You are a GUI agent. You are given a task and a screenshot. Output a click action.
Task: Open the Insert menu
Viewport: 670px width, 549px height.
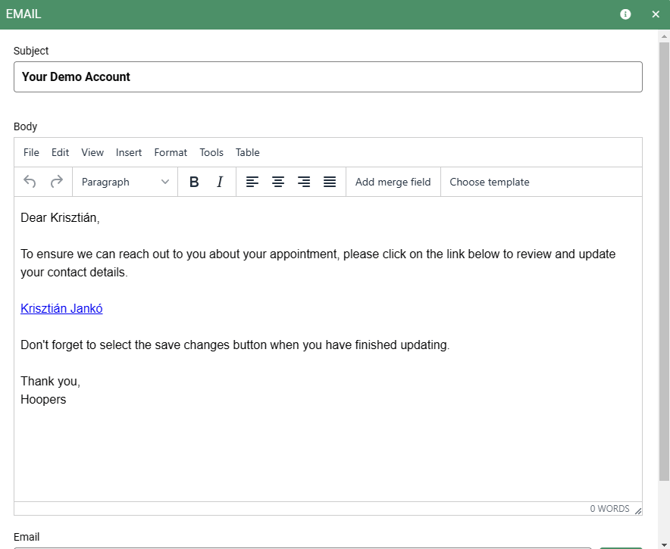click(x=129, y=153)
